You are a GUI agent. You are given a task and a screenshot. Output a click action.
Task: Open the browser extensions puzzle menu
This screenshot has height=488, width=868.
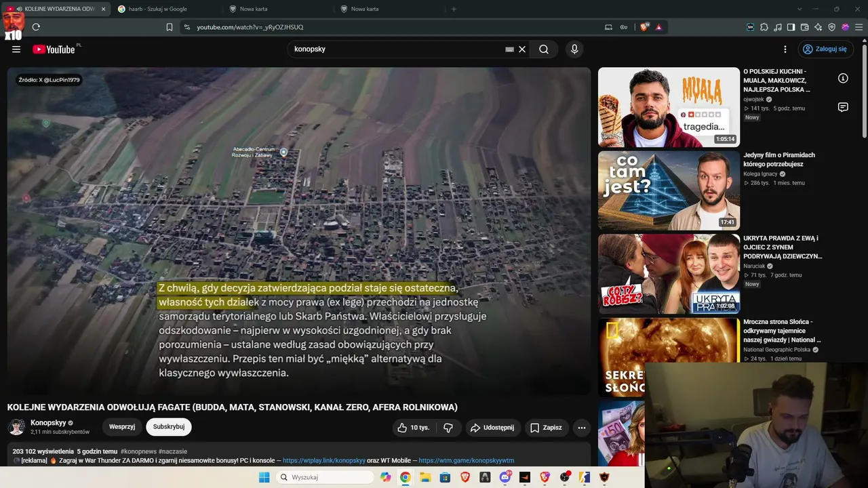click(x=764, y=27)
